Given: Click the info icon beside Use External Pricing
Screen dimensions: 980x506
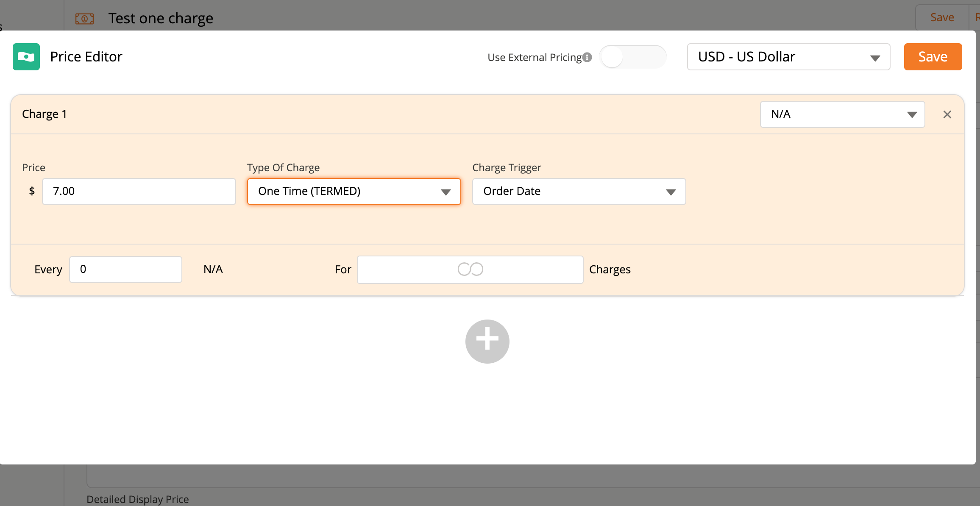Looking at the screenshot, I should (x=587, y=57).
